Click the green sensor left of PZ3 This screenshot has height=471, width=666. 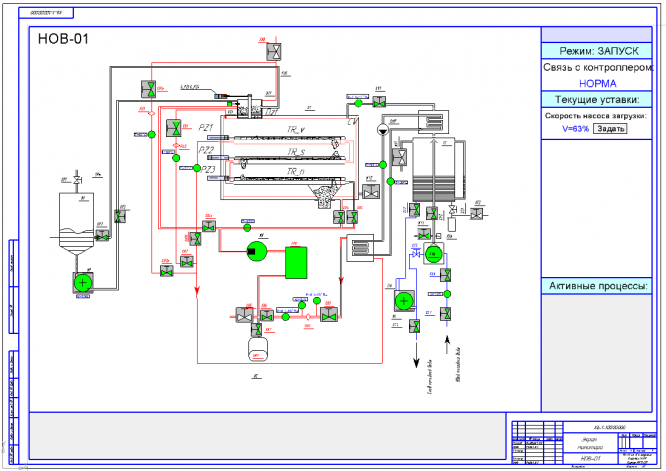pyautogui.click(x=197, y=168)
